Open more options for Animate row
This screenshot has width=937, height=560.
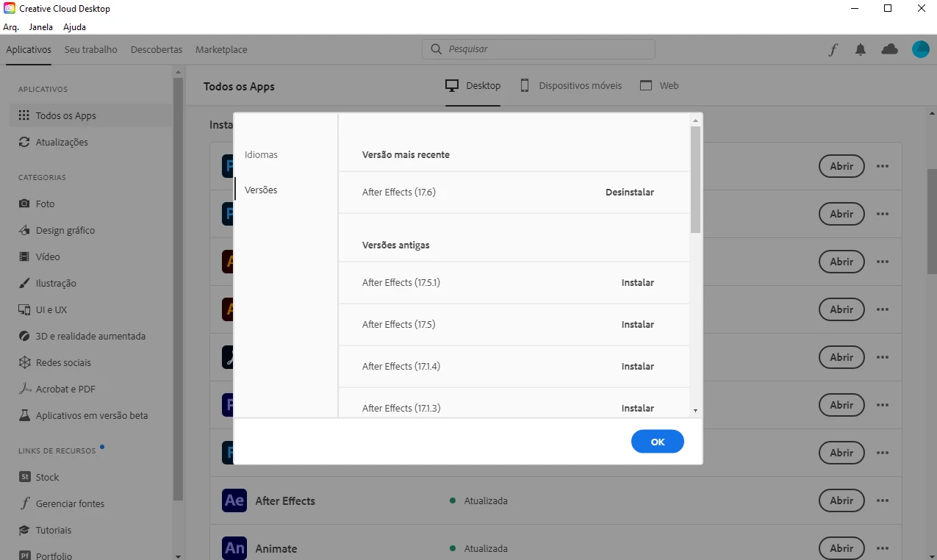click(883, 548)
